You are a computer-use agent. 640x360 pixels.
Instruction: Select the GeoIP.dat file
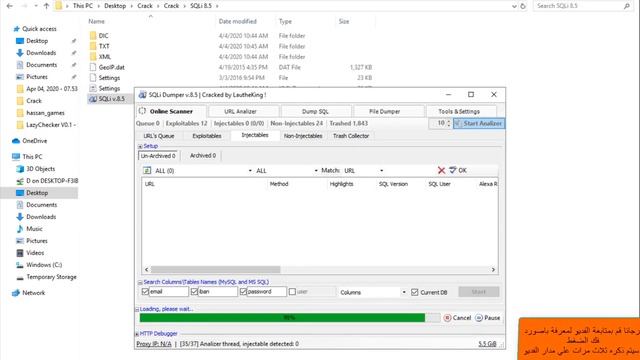pyautogui.click(x=111, y=67)
